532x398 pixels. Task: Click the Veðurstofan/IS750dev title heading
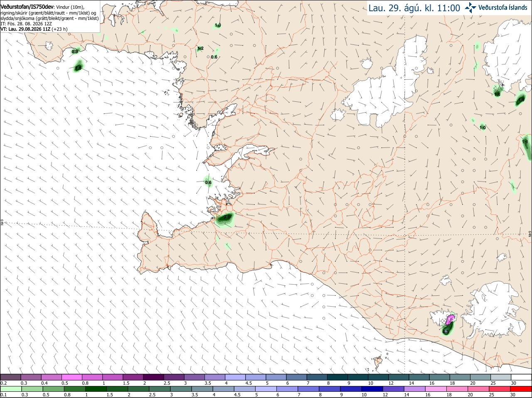tap(27, 7)
